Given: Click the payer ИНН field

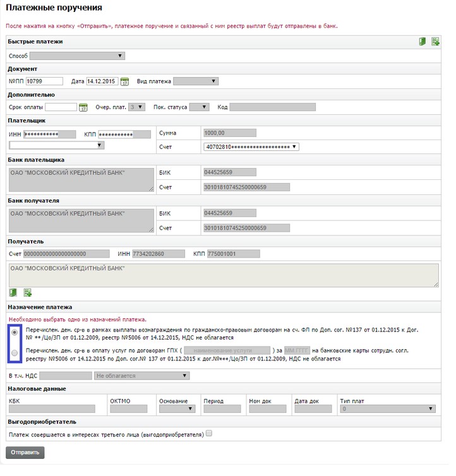Looking at the screenshot, I should click(49, 134).
